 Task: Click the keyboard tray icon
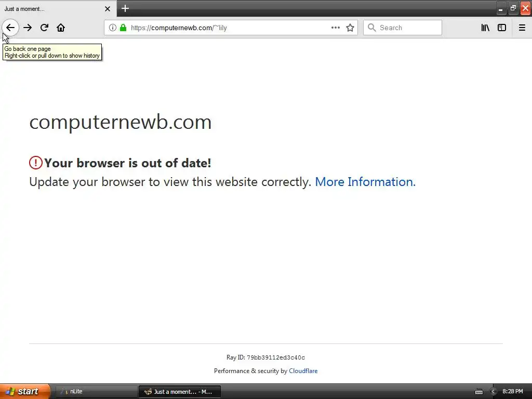[478, 392]
